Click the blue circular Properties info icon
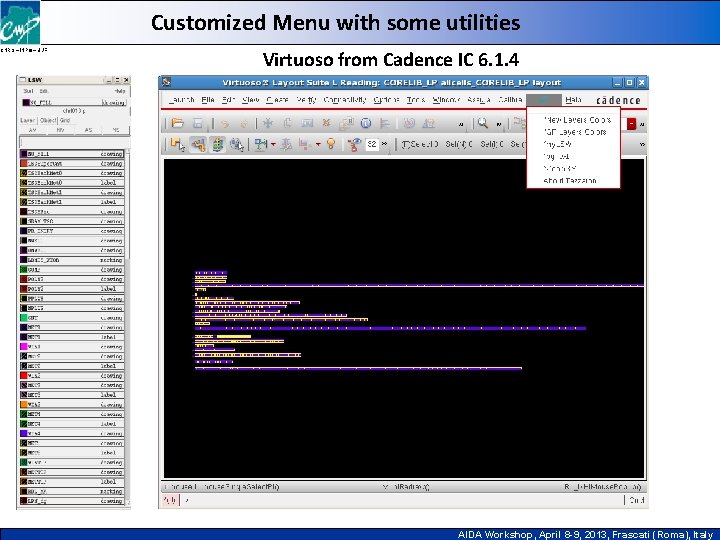This screenshot has width=720, height=540. (x=366, y=123)
